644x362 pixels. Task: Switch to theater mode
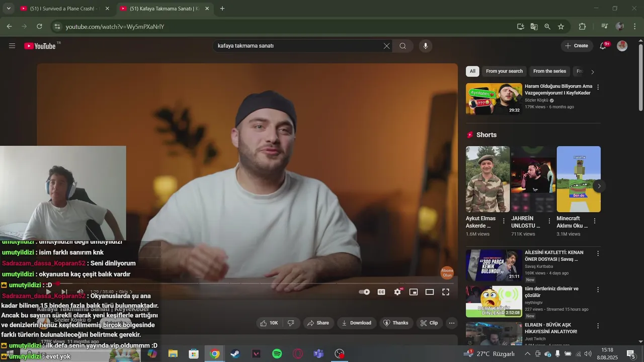click(x=430, y=292)
